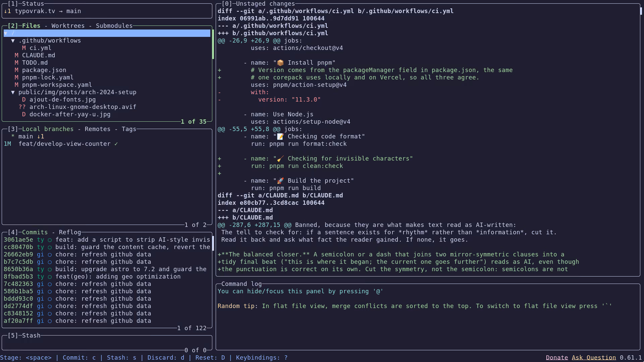Click Stash: s in bottom bar
The height and width of the screenshot is (362, 644).
click(122, 358)
